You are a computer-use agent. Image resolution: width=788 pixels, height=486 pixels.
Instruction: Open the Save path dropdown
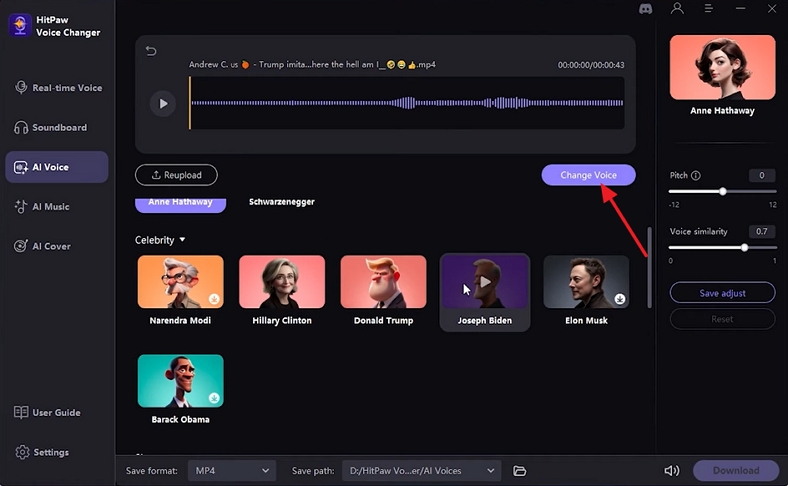coord(422,471)
